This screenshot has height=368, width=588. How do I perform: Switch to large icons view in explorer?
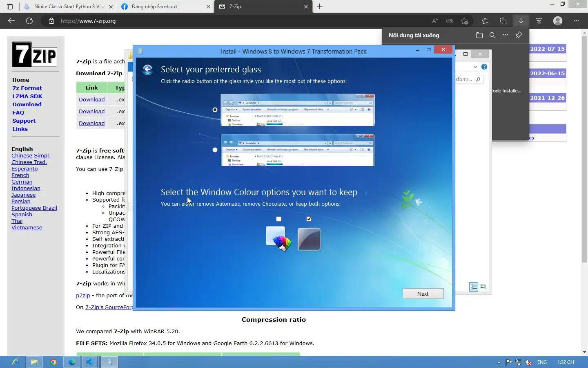[x=483, y=287]
